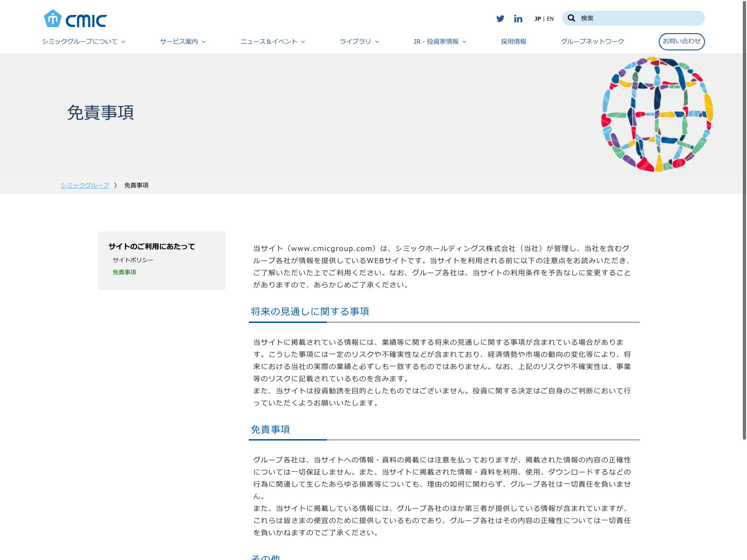
Task: Select JP language option
Action: (x=537, y=19)
